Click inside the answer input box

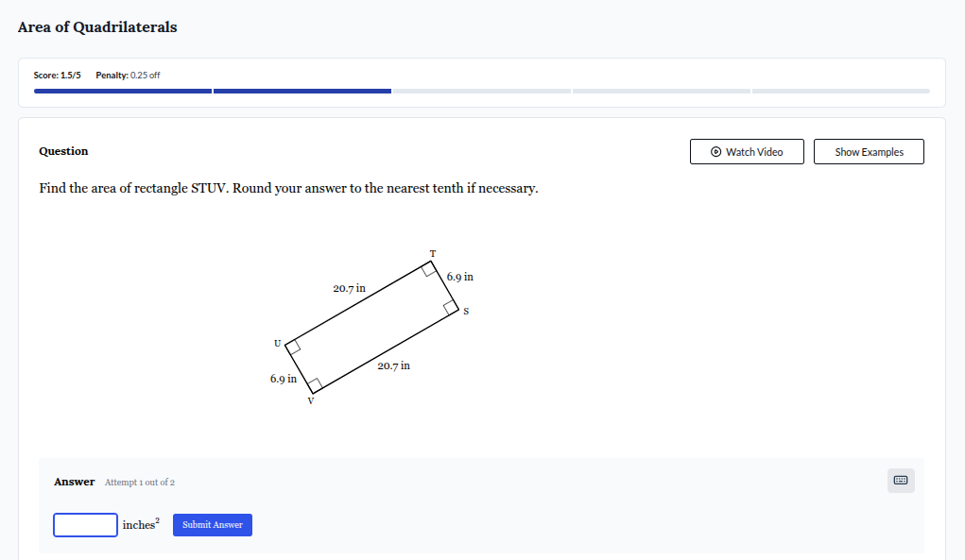coord(85,524)
